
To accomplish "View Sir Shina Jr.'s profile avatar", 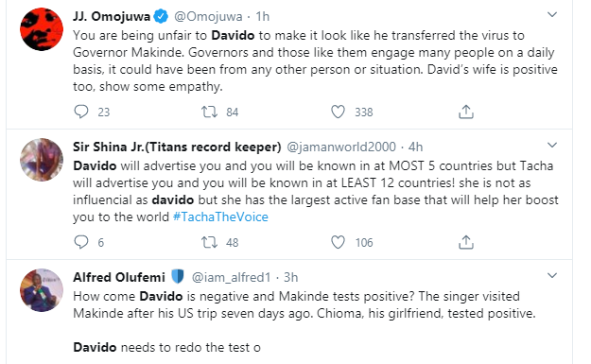I will (42, 160).
